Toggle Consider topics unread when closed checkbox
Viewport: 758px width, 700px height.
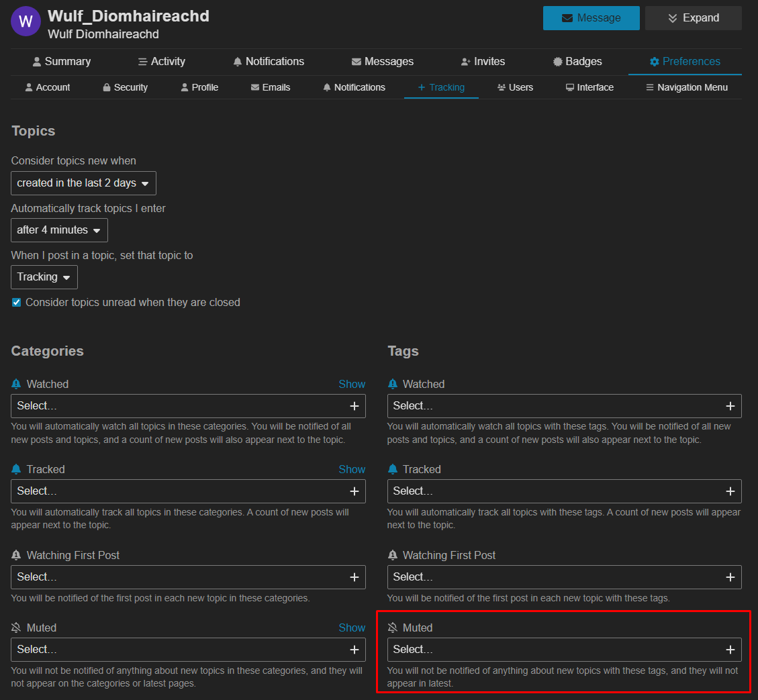(17, 303)
